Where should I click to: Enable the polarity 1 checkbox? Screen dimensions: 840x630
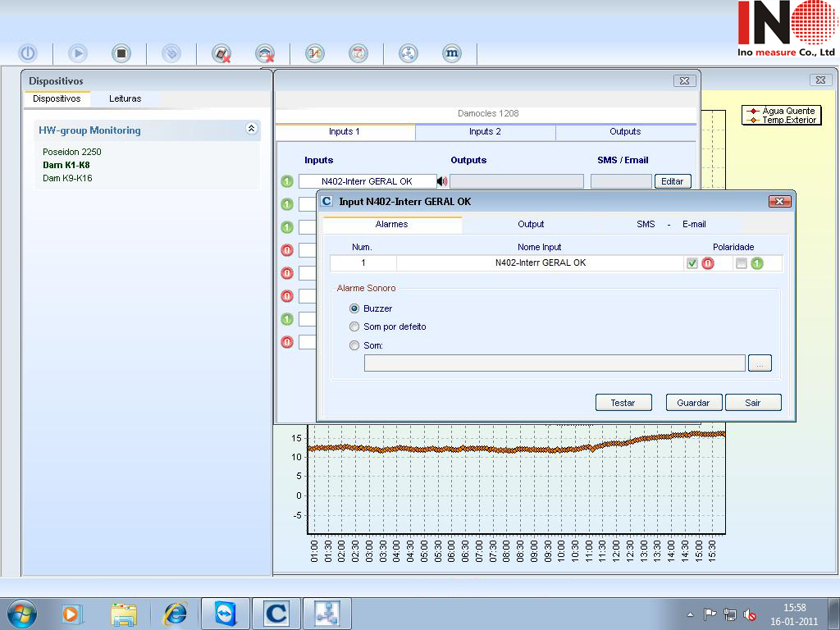742,263
